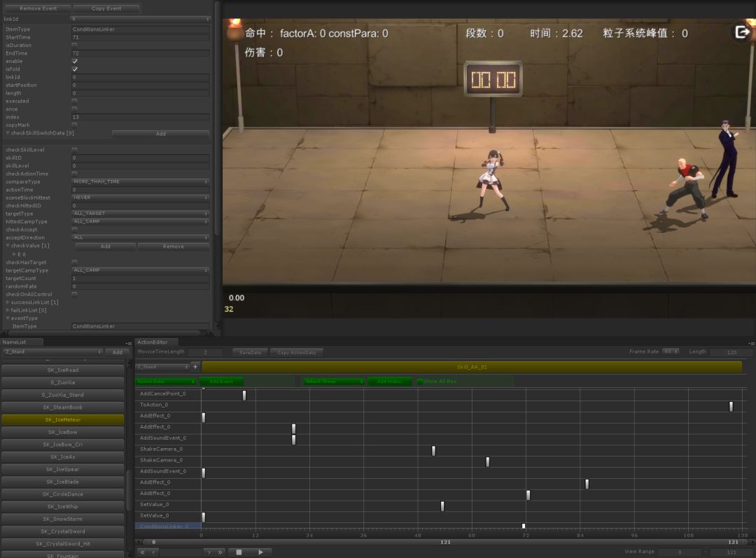756x558 pixels.
Task: Step back one frame with left arrow
Action: pos(154,552)
